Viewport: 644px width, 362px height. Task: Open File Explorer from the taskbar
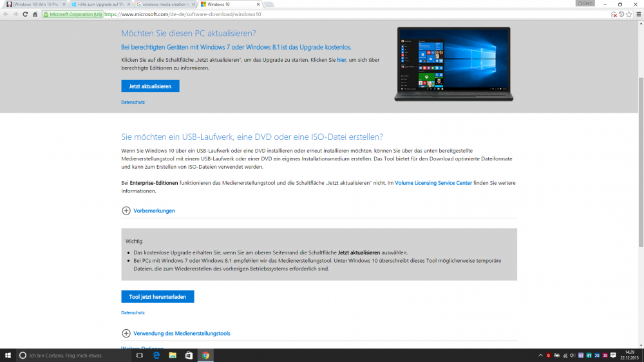pos(173,355)
